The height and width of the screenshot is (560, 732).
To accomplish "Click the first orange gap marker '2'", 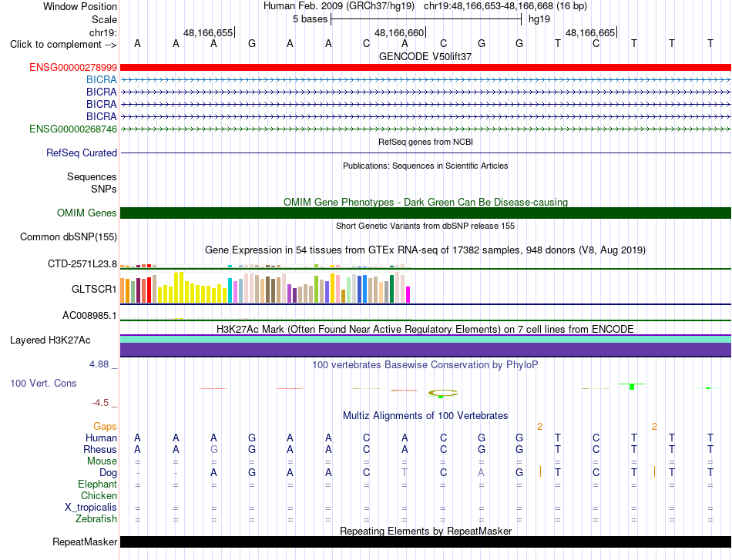I will click(x=539, y=426).
